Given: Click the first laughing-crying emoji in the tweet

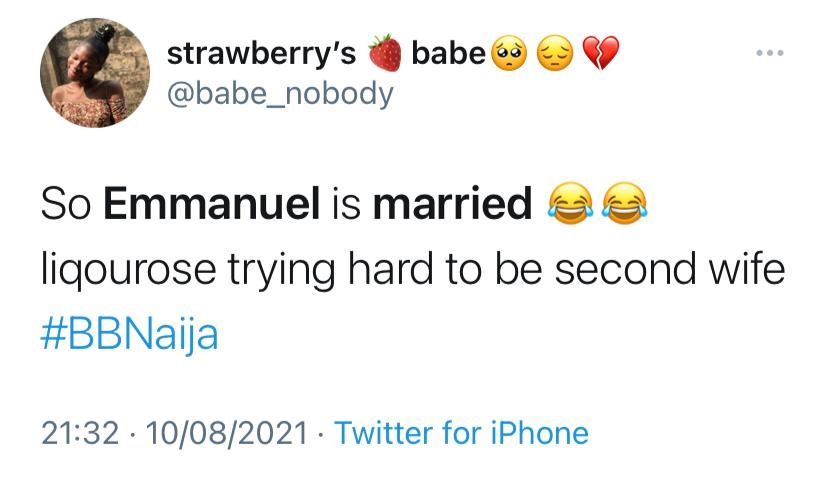Looking at the screenshot, I should coord(565,205).
